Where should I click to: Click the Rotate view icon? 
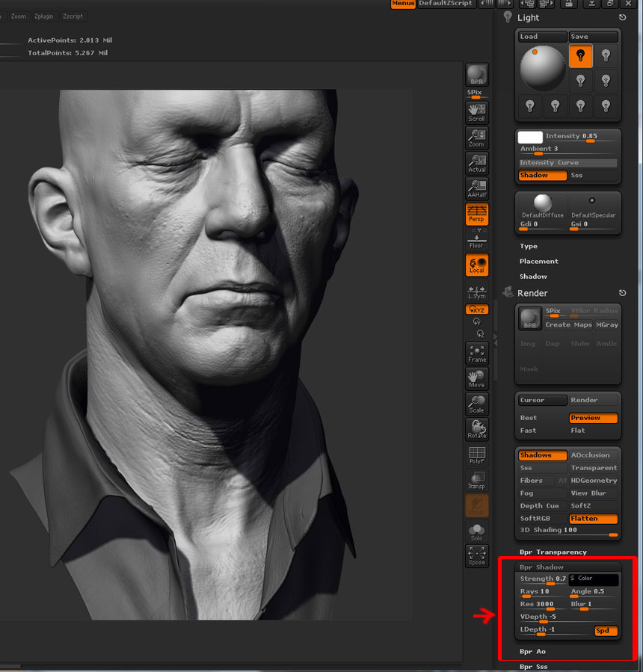477,429
